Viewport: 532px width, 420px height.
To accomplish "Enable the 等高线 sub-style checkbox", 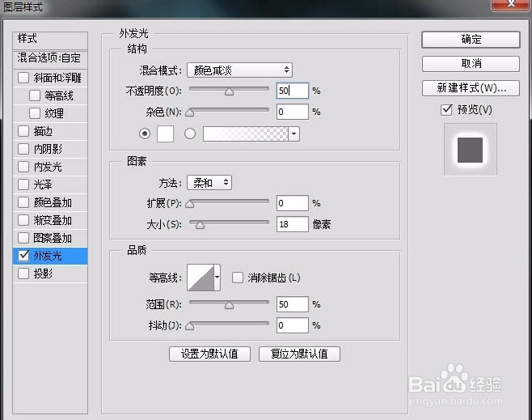I will 35,95.
